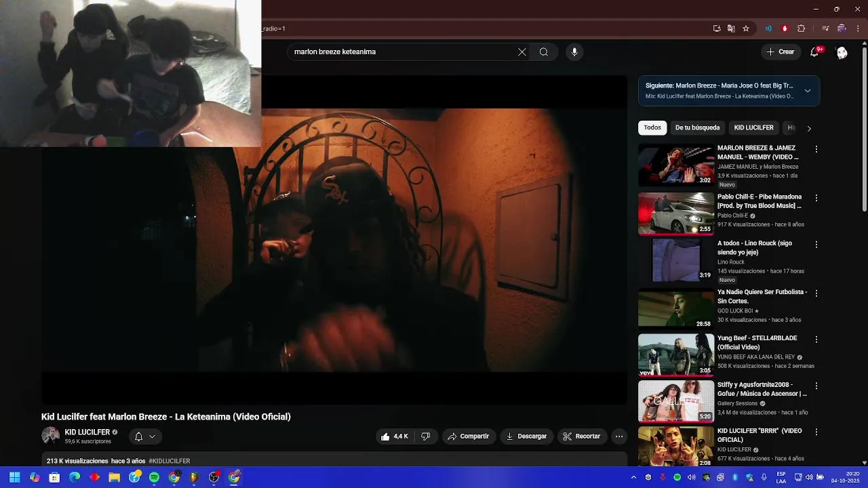
Task: Open subscription notification bell dropdown for KID LUCILFER
Action: coord(145,436)
